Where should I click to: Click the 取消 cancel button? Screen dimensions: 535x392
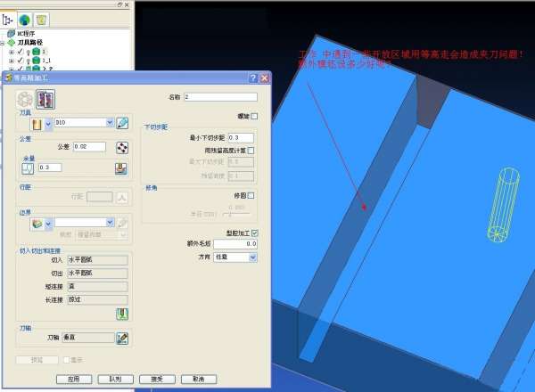(x=198, y=379)
